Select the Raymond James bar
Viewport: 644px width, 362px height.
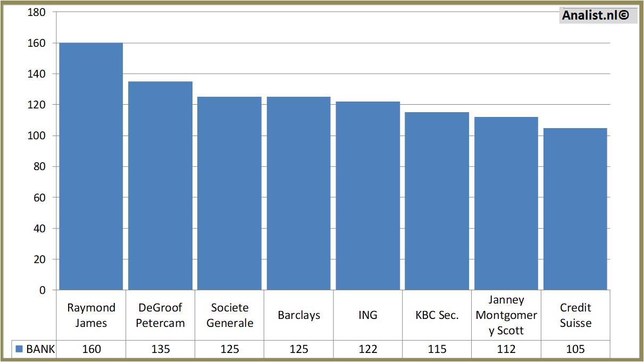click(91, 166)
